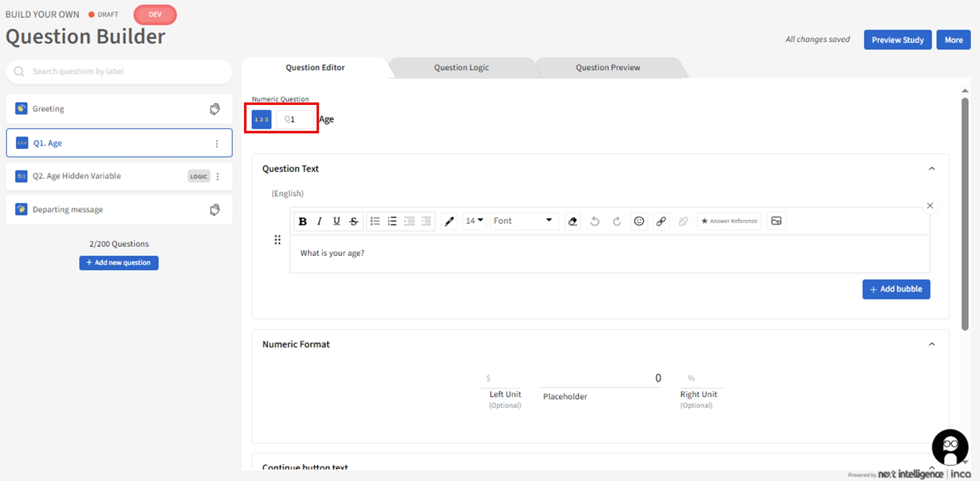Screen dimensions: 980x481
Task: Toggle italic formatting in the toolbar
Action: click(319, 221)
